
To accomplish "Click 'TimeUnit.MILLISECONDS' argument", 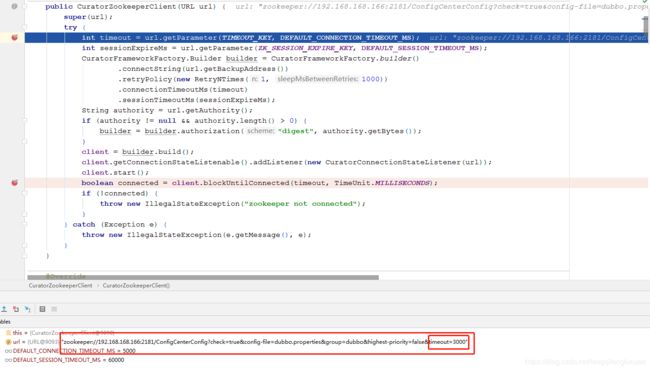I will click(383, 183).
